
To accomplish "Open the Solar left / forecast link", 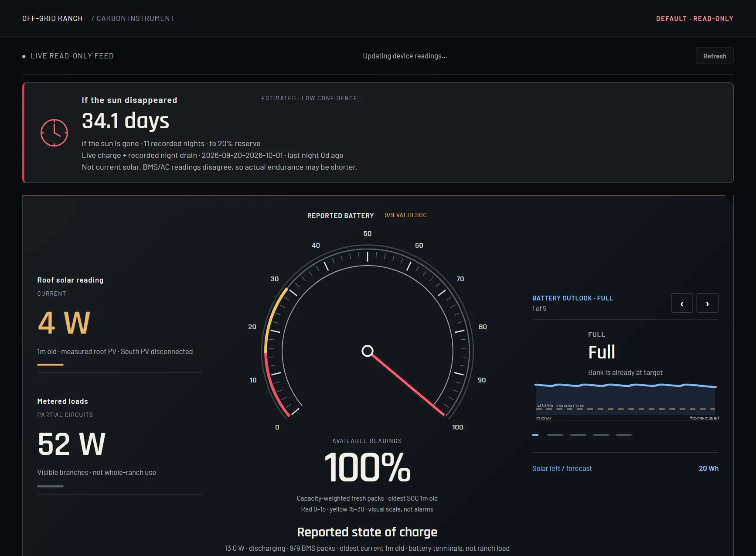I will click(562, 468).
